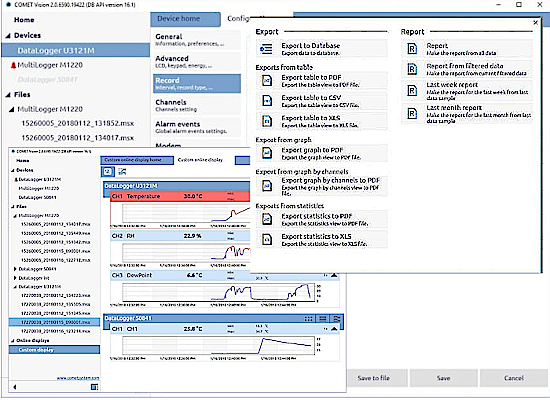Click the graph view icon in custom display toolbar
The image size is (550, 400).
(122, 172)
